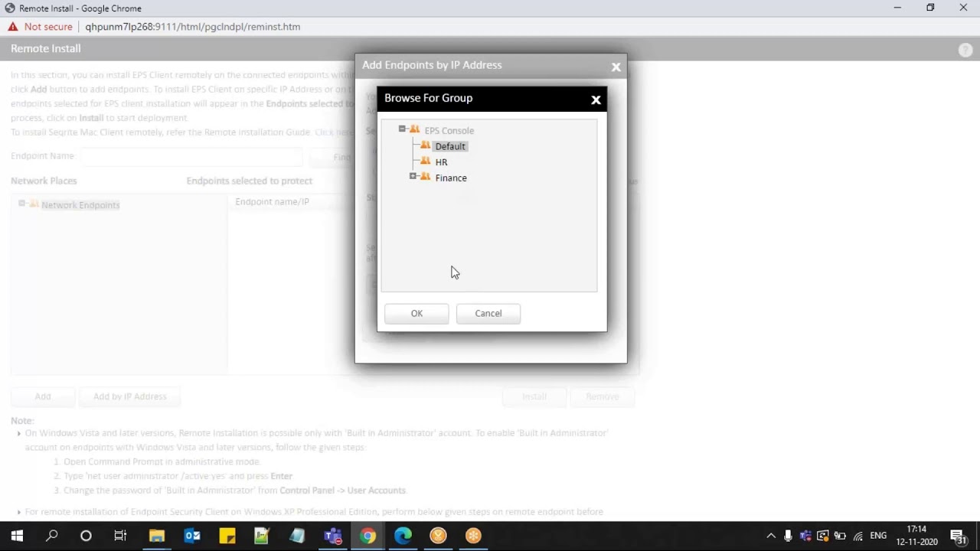980x551 pixels.
Task: Show hidden system tray icons
Action: pyautogui.click(x=771, y=536)
